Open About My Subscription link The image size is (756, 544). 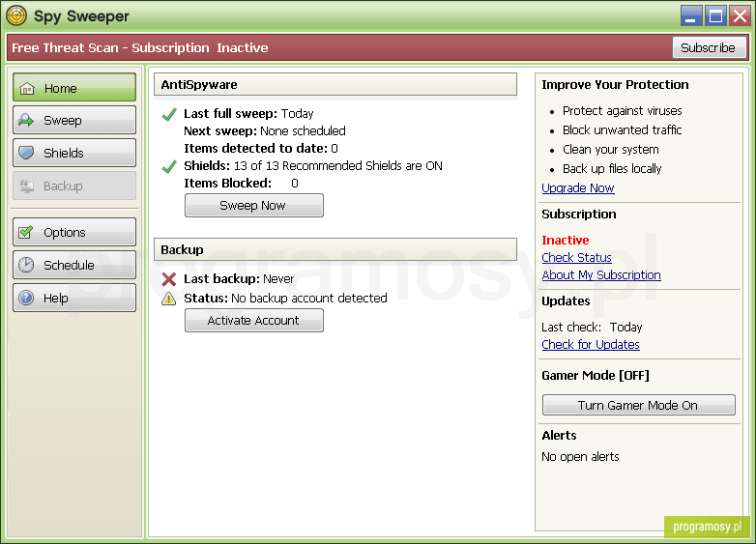[600, 274]
